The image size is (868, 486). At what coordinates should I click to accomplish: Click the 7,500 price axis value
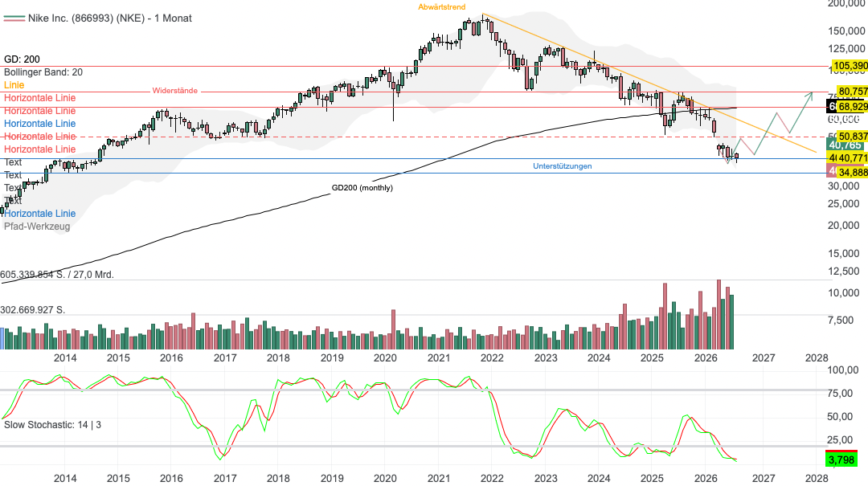[x=841, y=320]
